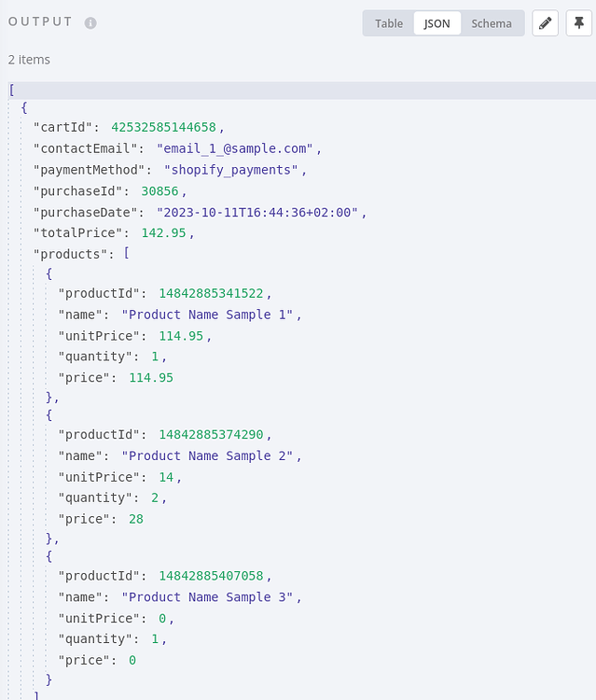Viewport: 596px width, 700px height.
Task: Click "Product Name Sample 2" string
Action: coord(207,455)
